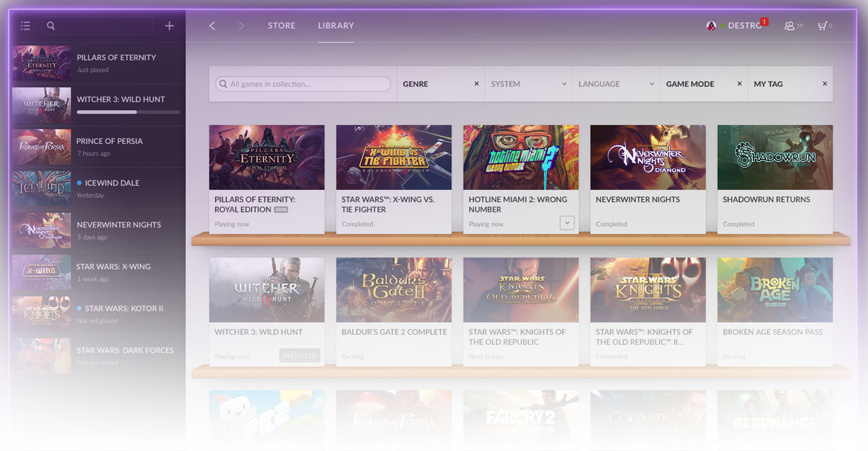Screen dimensions: 868x451
Task: Open the sidebar list view menu icon
Action: 25,26
